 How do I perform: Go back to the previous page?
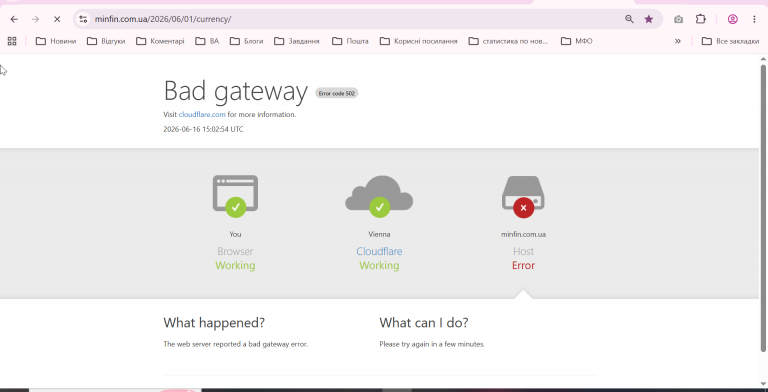tap(14, 19)
